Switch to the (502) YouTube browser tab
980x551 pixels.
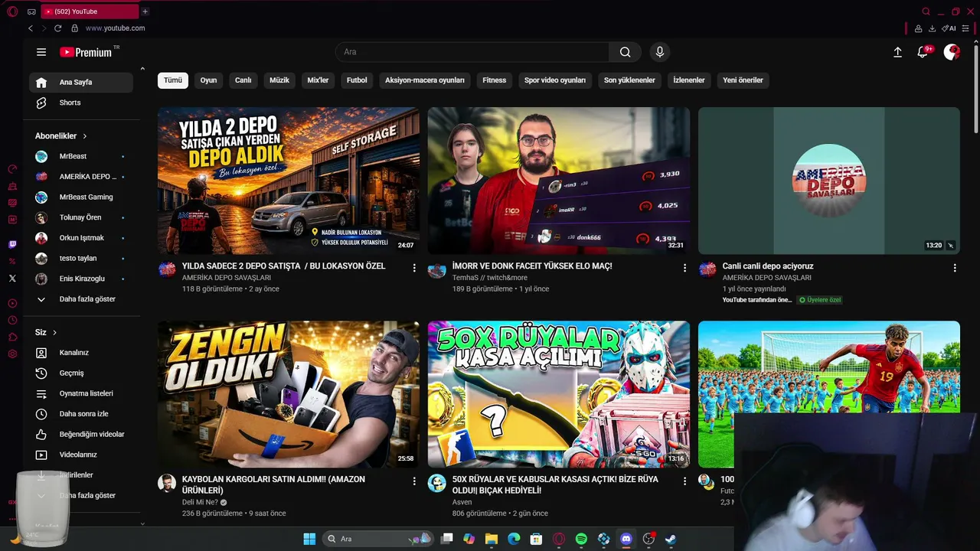tap(89, 11)
